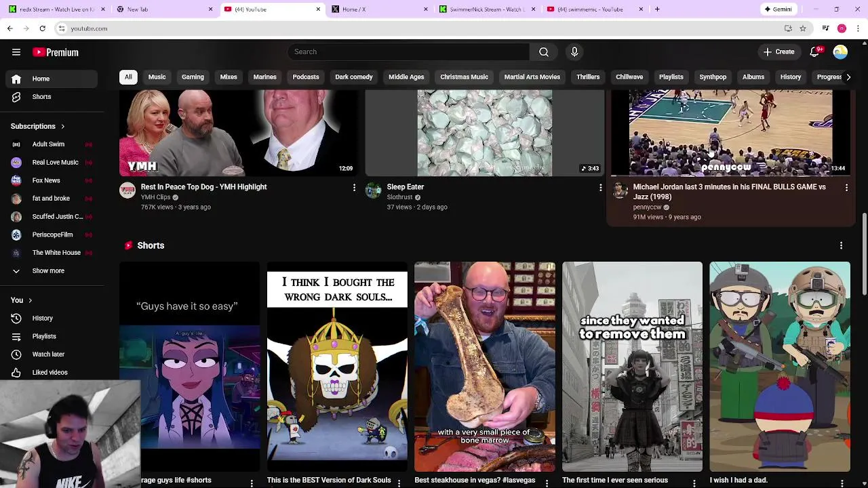Click the YouTube Premium logo
This screenshot has height=488, width=868.
pos(56,52)
